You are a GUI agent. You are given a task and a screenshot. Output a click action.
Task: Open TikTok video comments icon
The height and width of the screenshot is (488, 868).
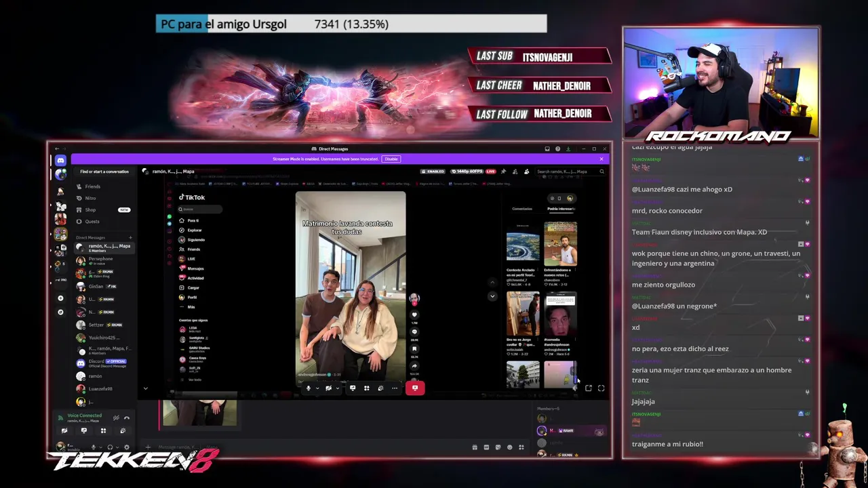pos(414,331)
